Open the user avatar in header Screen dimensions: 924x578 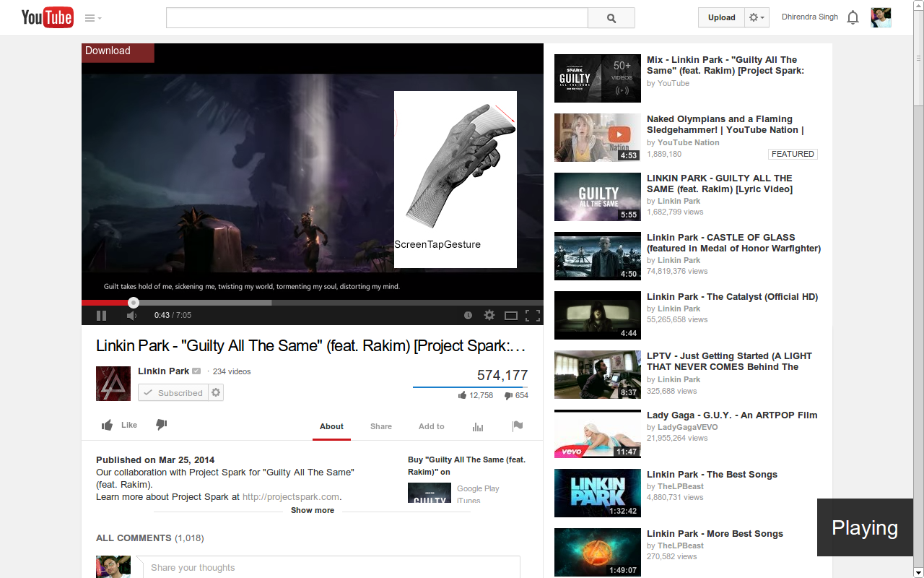(881, 17)
